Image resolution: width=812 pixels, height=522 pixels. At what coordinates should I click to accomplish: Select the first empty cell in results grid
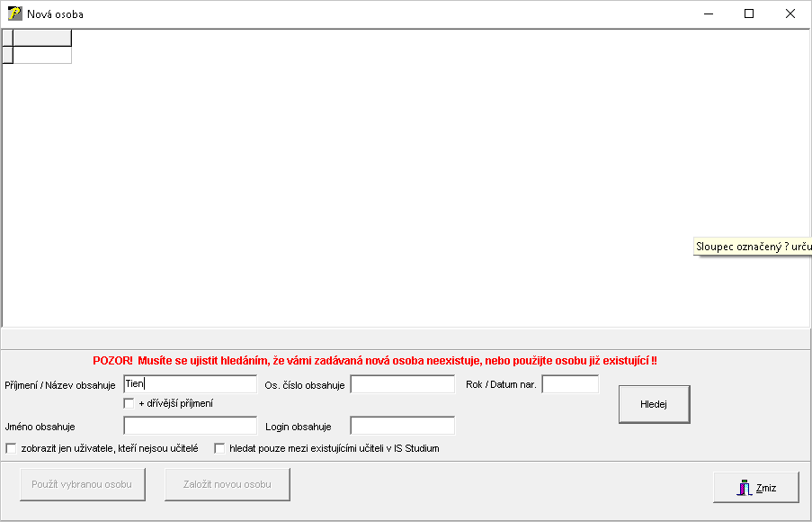[x=42, y=55]
